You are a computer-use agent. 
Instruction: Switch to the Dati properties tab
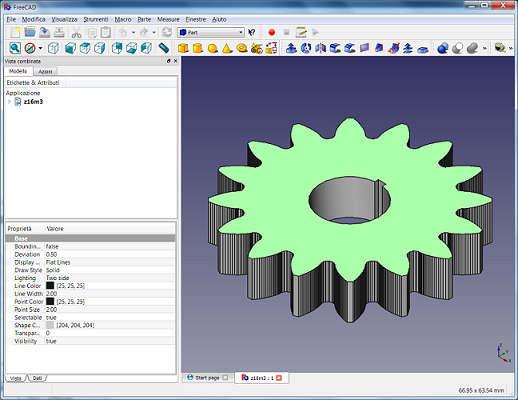click(37, 378)
